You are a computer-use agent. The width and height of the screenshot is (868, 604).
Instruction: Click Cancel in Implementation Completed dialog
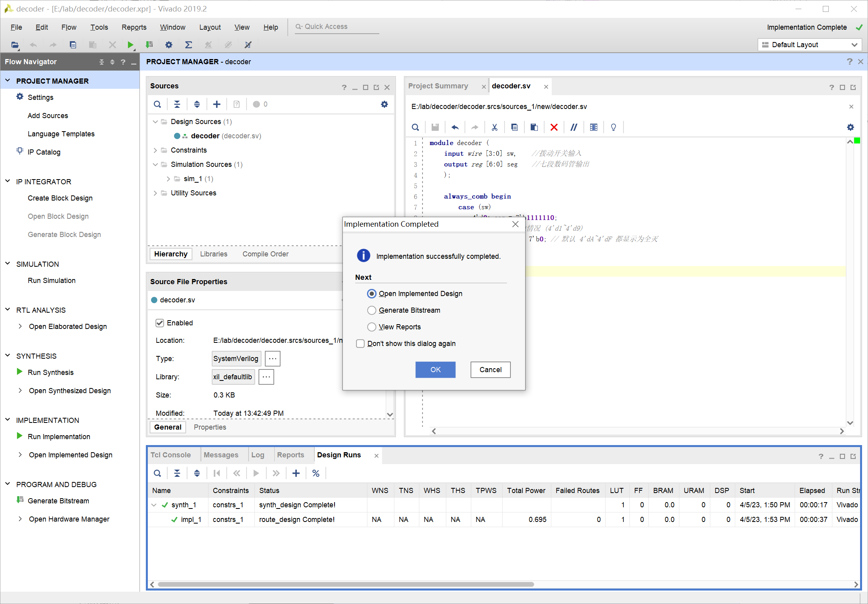point(490,370)
